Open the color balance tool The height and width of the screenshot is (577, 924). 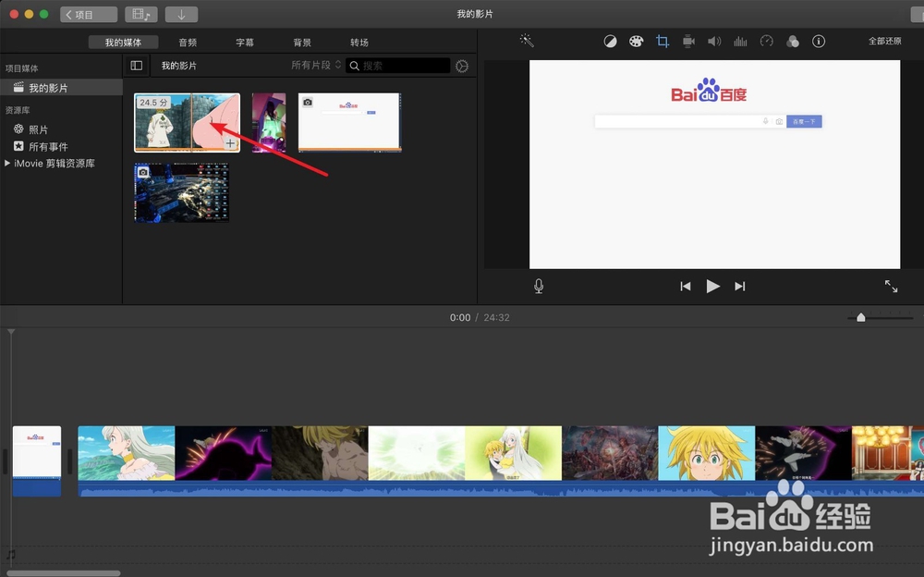pos(610,42)
